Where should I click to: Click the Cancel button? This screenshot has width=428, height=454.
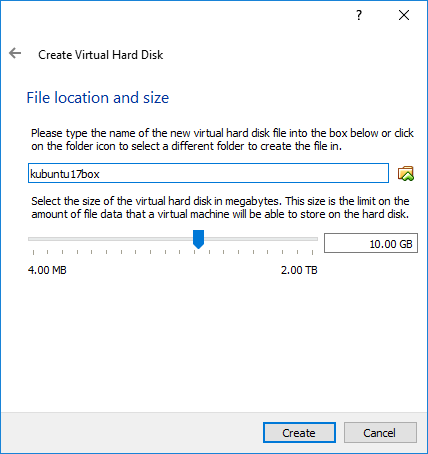pyautogui.click(x=380, y=433)
